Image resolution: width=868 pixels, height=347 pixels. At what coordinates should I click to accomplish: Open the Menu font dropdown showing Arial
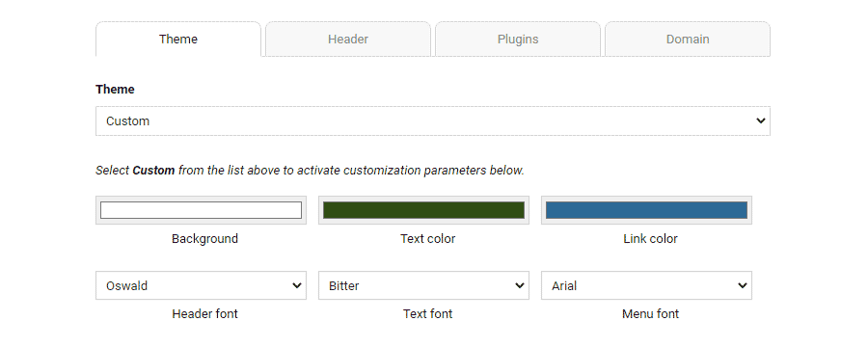pyautogui.click(x=646, y=285)
